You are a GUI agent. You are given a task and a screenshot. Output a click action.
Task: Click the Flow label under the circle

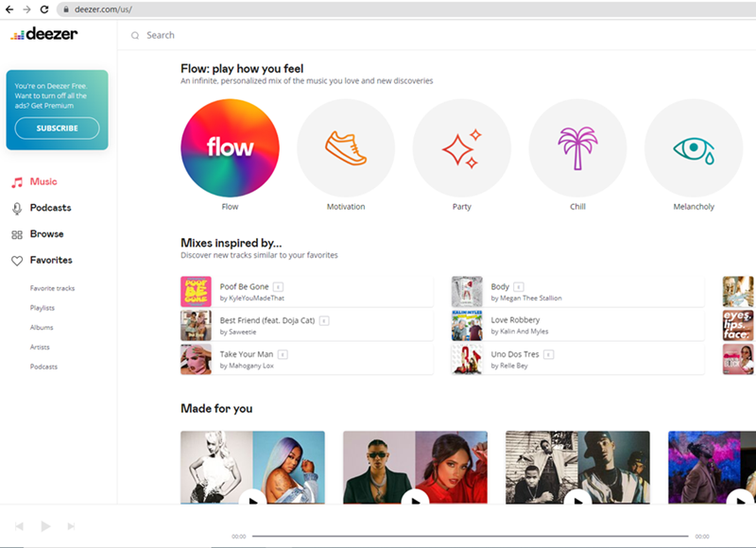(230, 207)
